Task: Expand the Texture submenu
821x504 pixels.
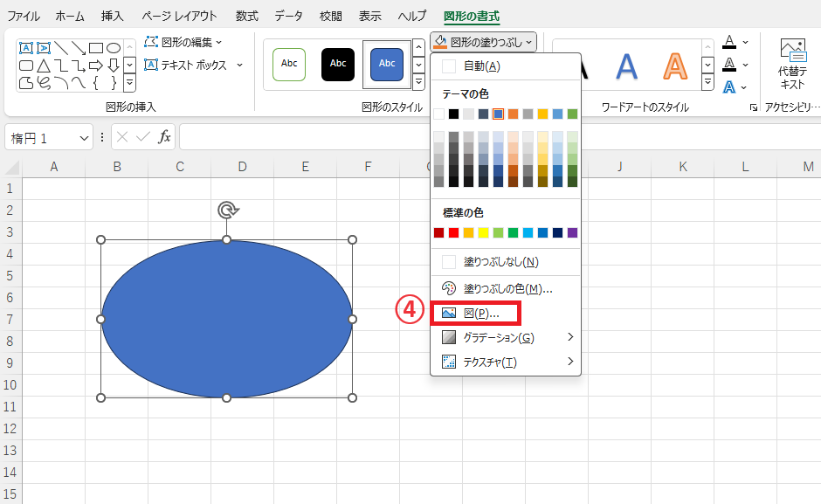Action: tap(570, 362)
